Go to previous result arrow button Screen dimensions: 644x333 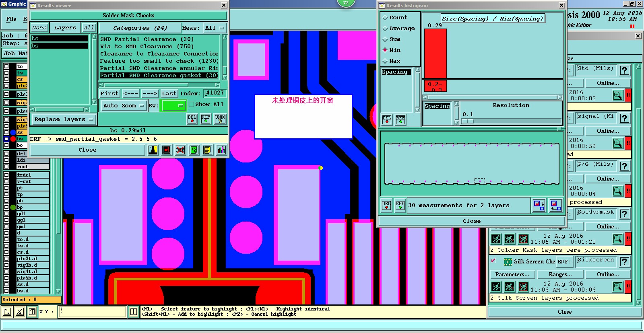130,93
